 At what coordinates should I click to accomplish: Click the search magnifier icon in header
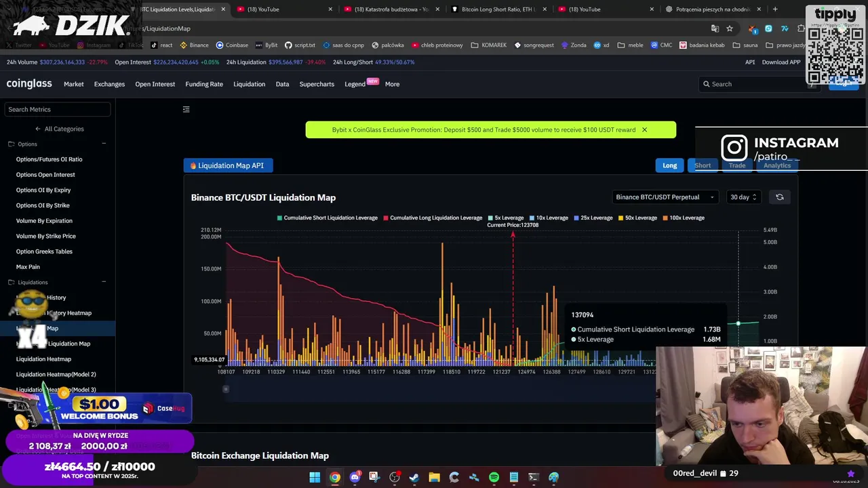pos(707,84)
